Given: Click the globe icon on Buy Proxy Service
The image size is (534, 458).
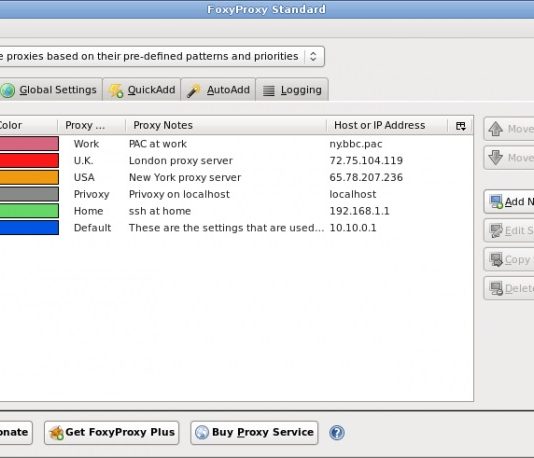Looking at the screenshot, I should point(202,432).
